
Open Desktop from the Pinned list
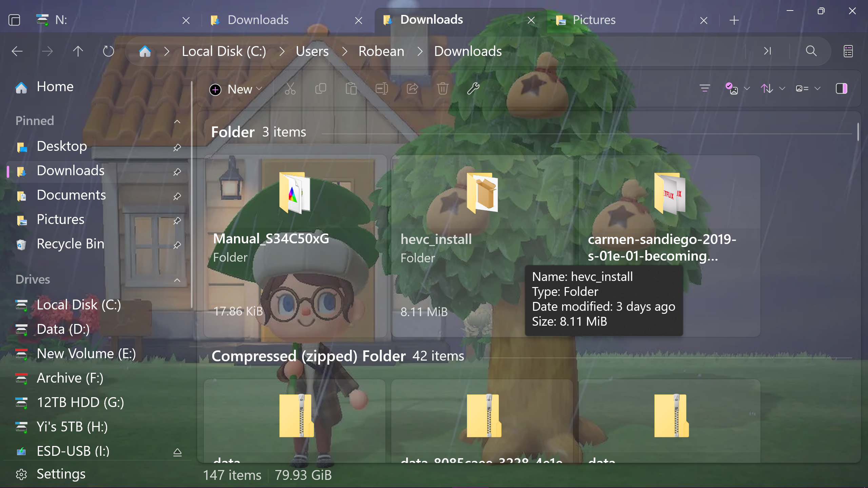click(x=97, y=146)
